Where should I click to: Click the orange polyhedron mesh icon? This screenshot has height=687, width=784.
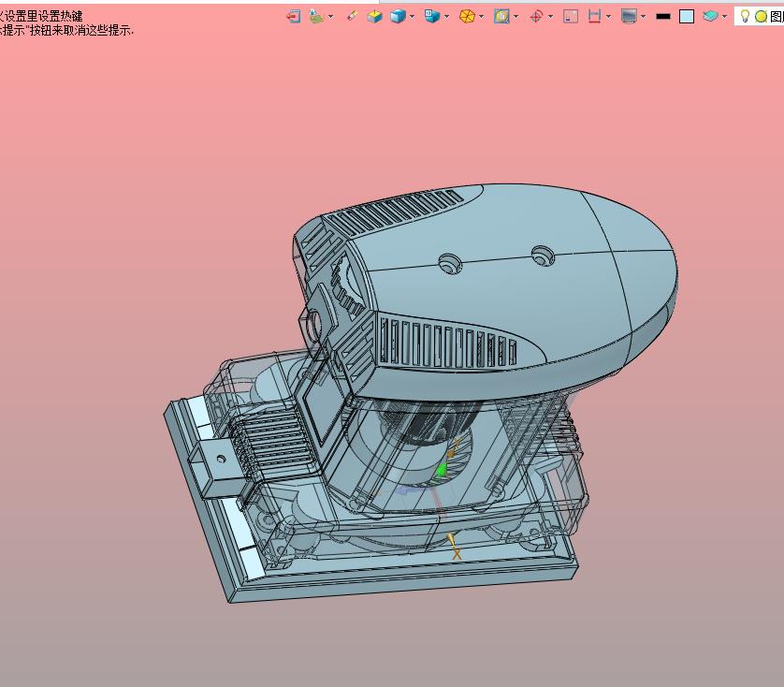click(467, 17)
